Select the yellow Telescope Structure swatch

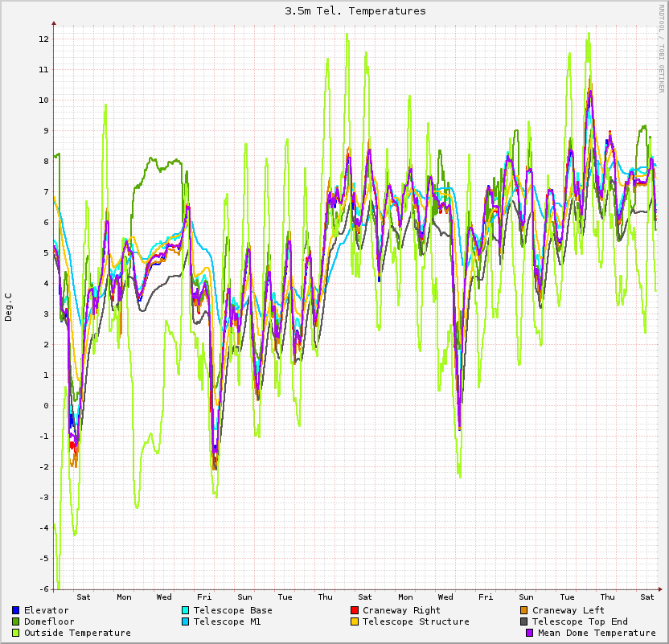point(355,621)
